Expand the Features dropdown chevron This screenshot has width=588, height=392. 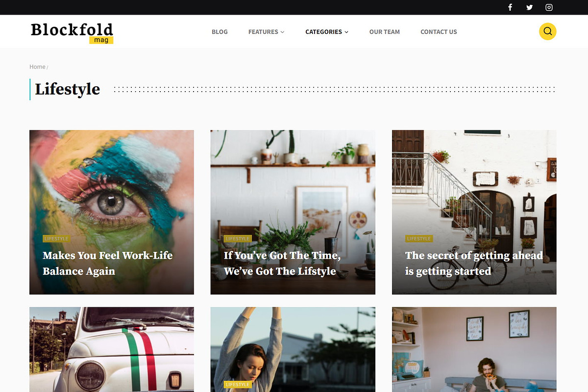click(282, 32)
